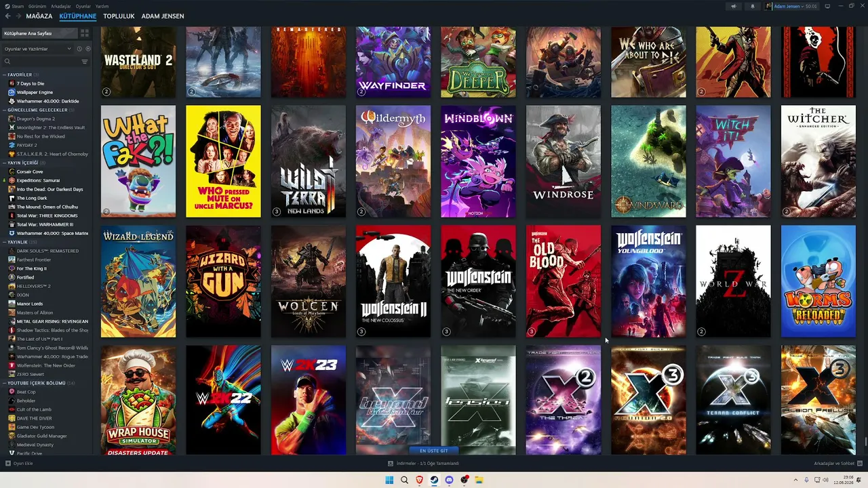Open the Yardım menu
Viewport: 868px width, 488px height.
coord(102,6)
